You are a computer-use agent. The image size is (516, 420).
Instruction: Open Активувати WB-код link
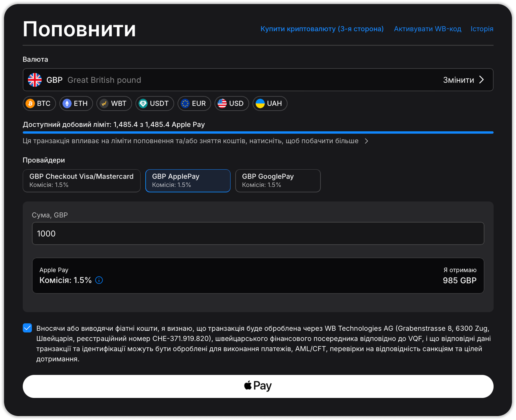(428, 29)
